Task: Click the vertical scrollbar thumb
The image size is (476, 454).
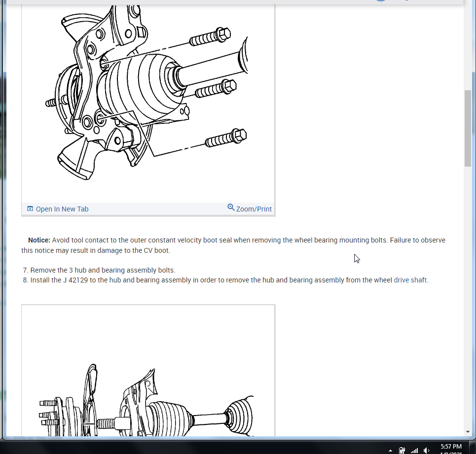Action: click(x=468, y=128)
